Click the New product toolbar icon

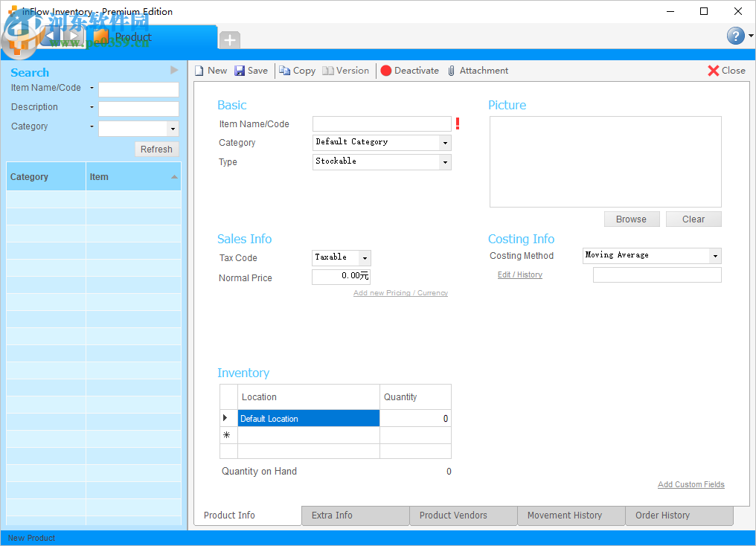click(x=199, y=71)
